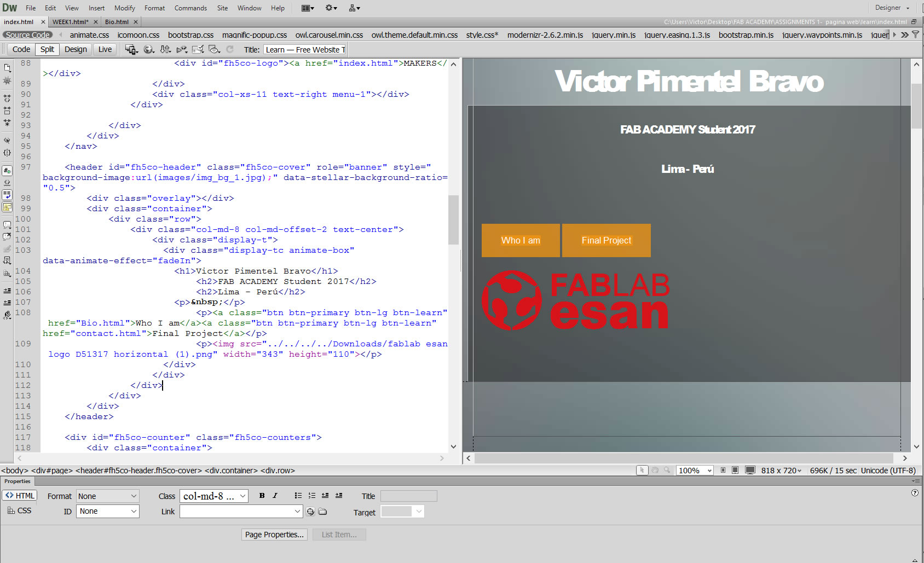Click Indent code icon
924x563 pixels.
7,291
